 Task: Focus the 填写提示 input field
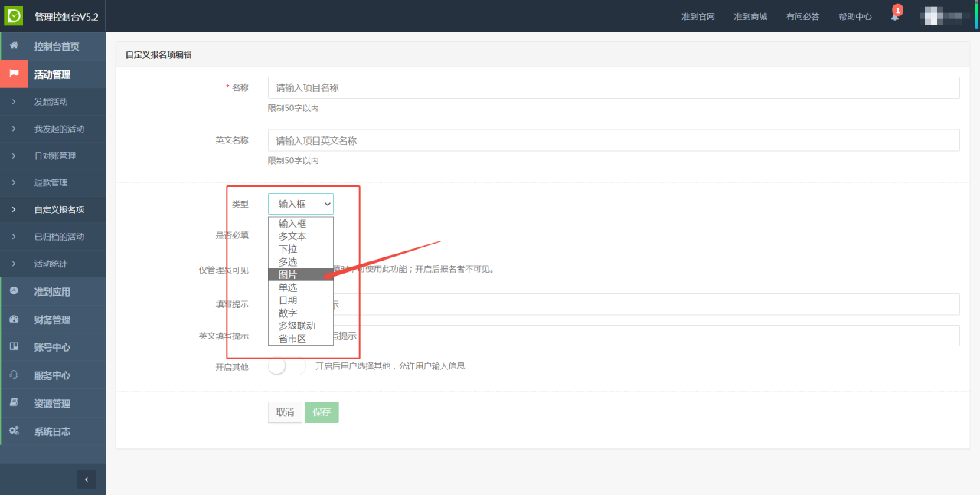pyautogui.click(x=614, y=304)
